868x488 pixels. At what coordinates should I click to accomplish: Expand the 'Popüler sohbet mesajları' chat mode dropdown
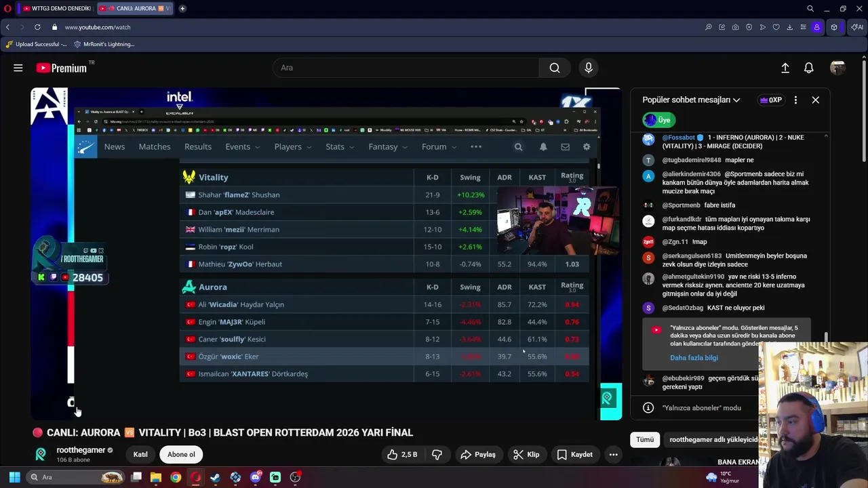pyautogui.click(x=691, y=100)
